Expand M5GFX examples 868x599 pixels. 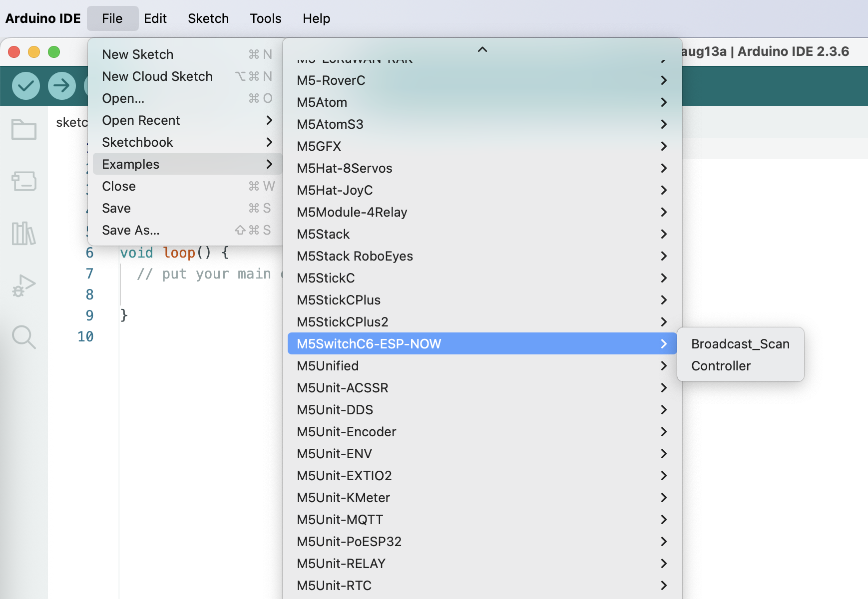pyautogui.click(x=482, y=146)
